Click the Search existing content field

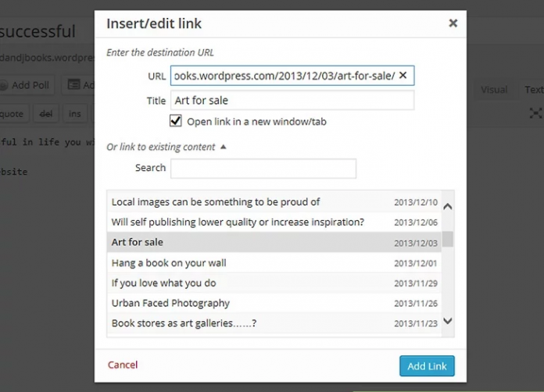tap(263, 168)
